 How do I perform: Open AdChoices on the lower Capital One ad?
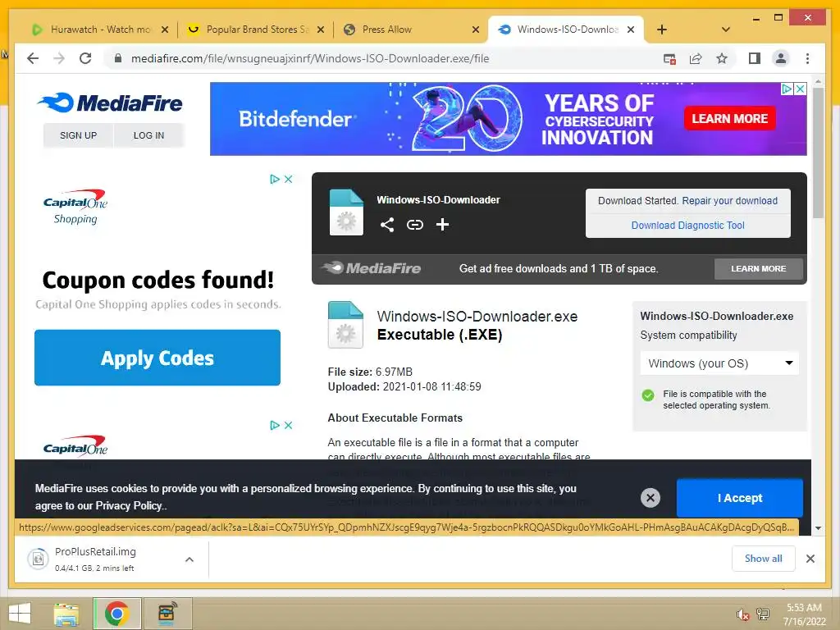tap(275, 426)
